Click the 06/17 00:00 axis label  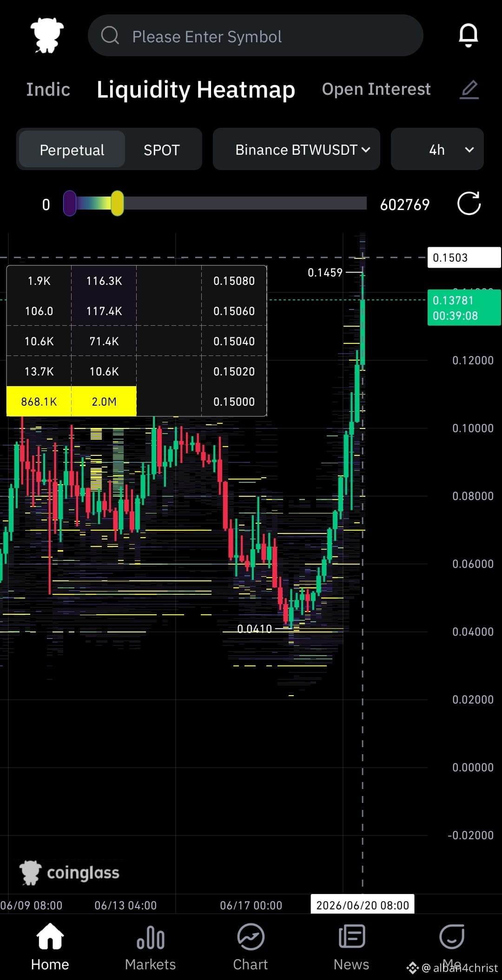[251, 905]
